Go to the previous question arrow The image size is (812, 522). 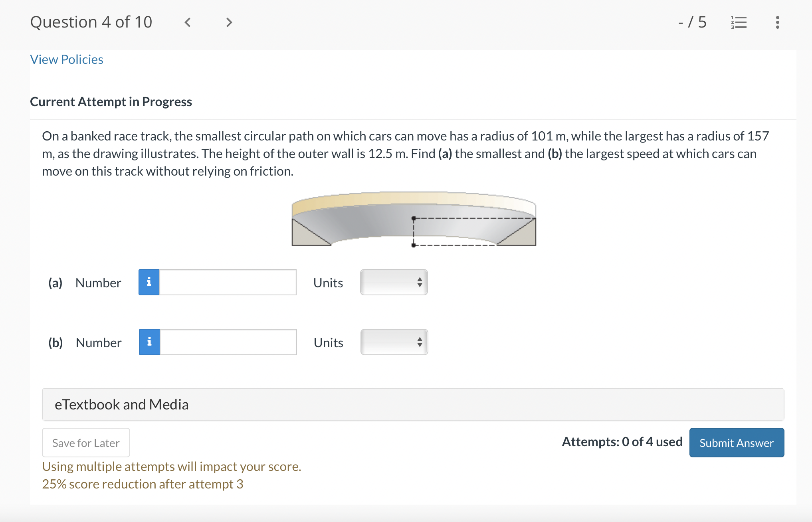(x=188, y=22)
